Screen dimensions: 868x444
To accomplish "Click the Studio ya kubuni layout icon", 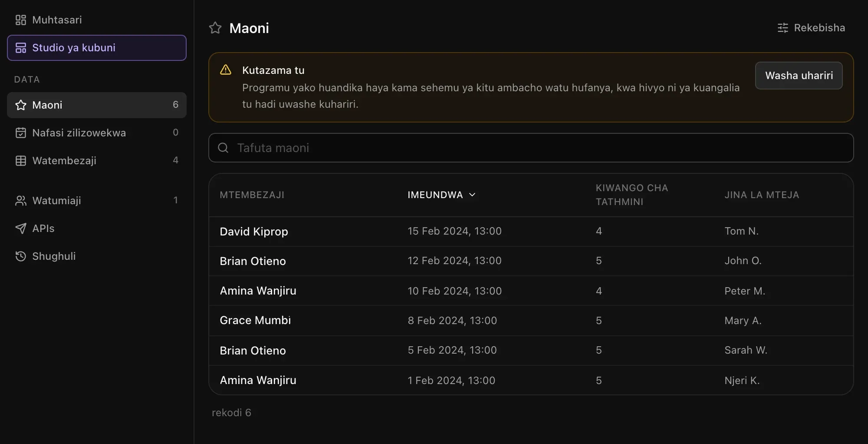I will pos(20,48).
